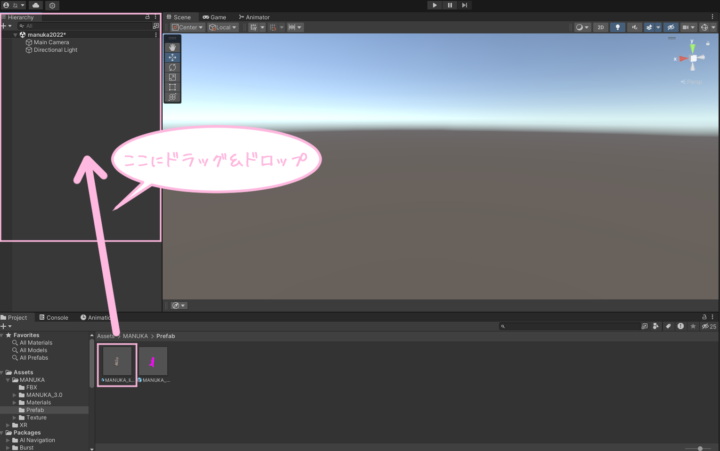Collapse the manuka2022 scene in Hierarchy

[15, 34]
